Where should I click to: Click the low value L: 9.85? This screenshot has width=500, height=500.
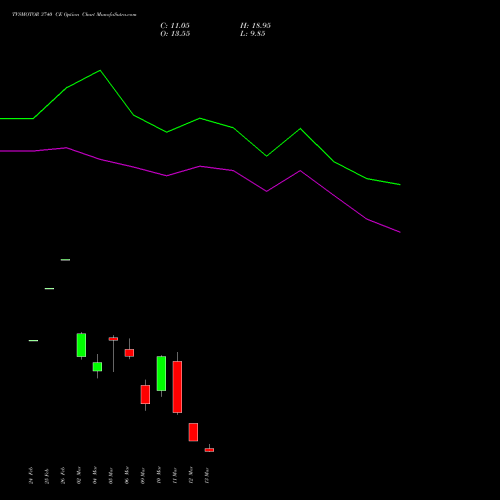pos(253,34)
